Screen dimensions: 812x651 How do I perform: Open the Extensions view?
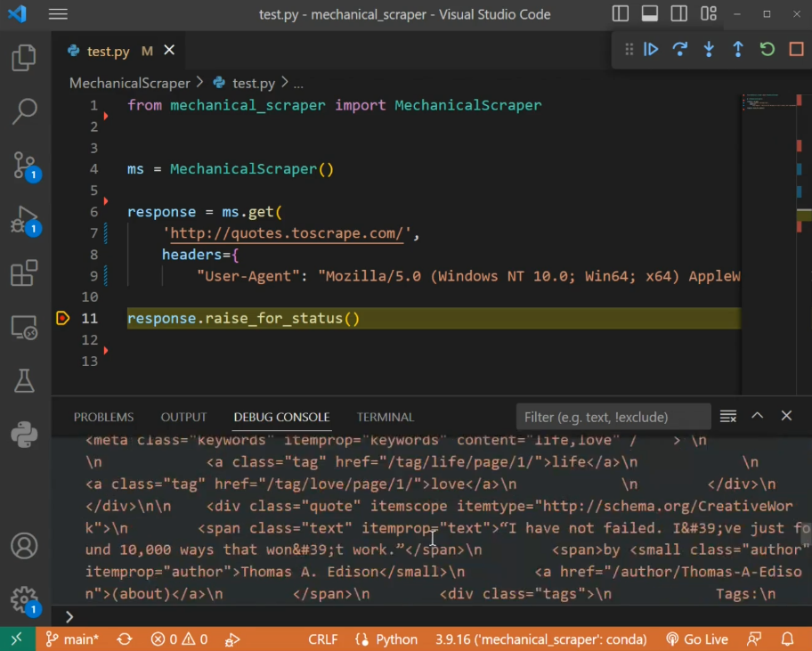tap(24, 273)
